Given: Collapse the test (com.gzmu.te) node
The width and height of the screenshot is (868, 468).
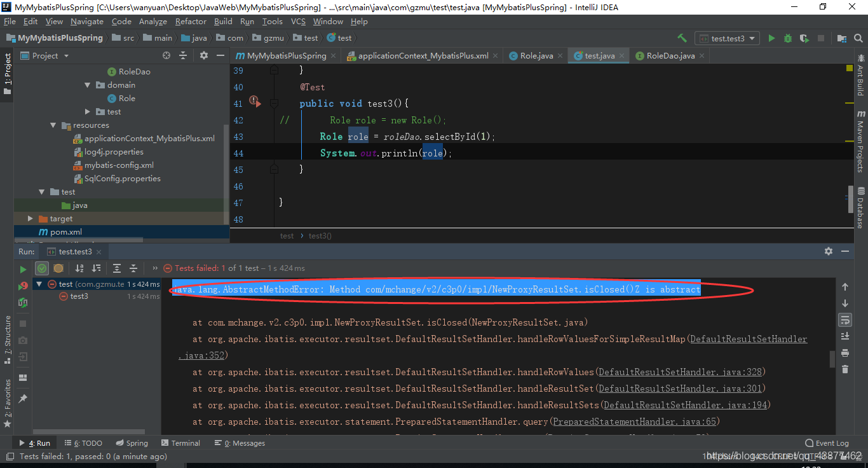Looking at the screenshot, I should click(x=39, y=284).
